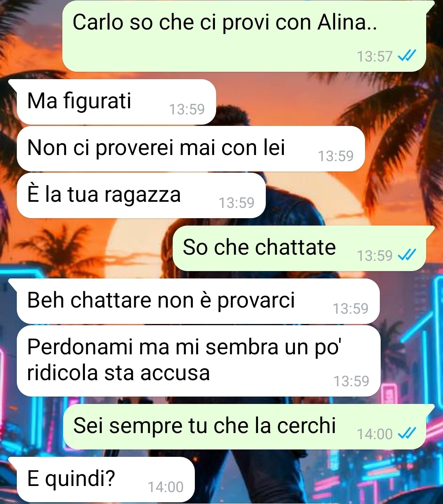Select the 'So che chattate' sent message
The image size is (443, 504).
(299, 248)
